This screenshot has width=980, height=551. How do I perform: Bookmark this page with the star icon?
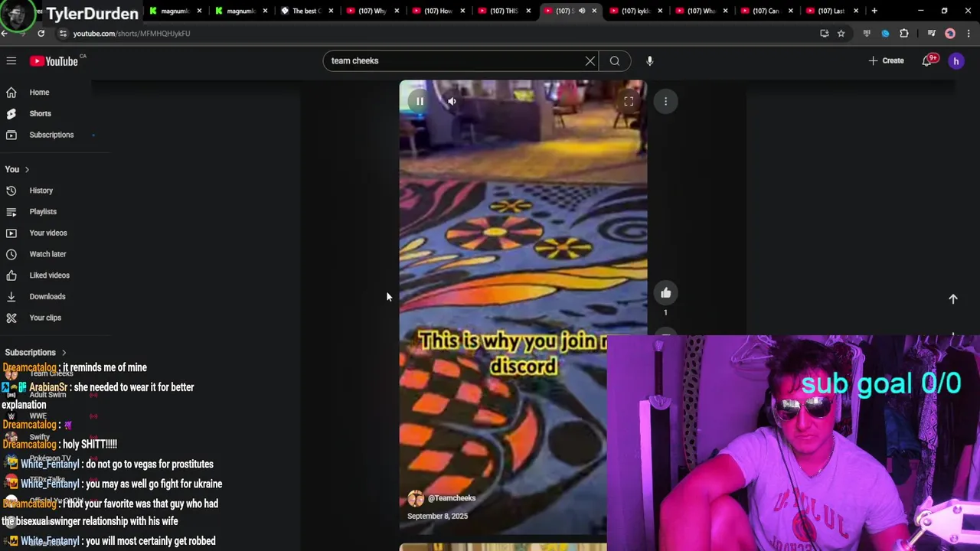(x=841, y=34)
